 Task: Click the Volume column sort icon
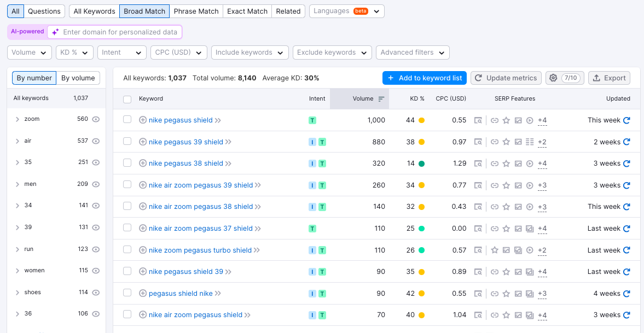click(381, 99)
